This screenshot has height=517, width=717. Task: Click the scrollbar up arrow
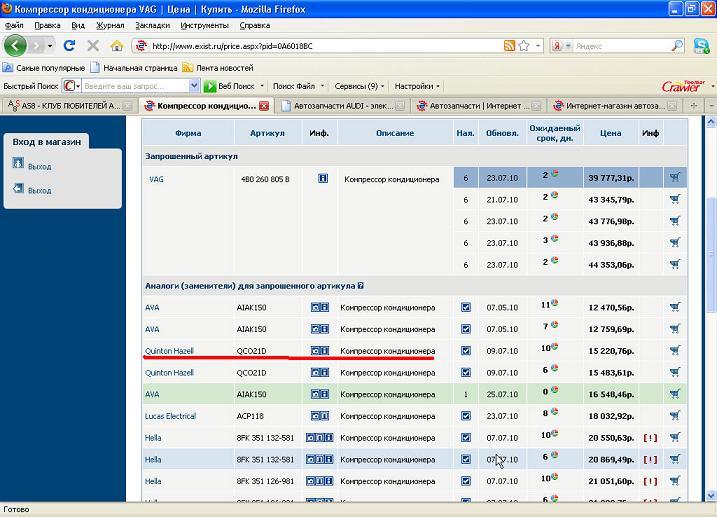click(x=711, y=122)
